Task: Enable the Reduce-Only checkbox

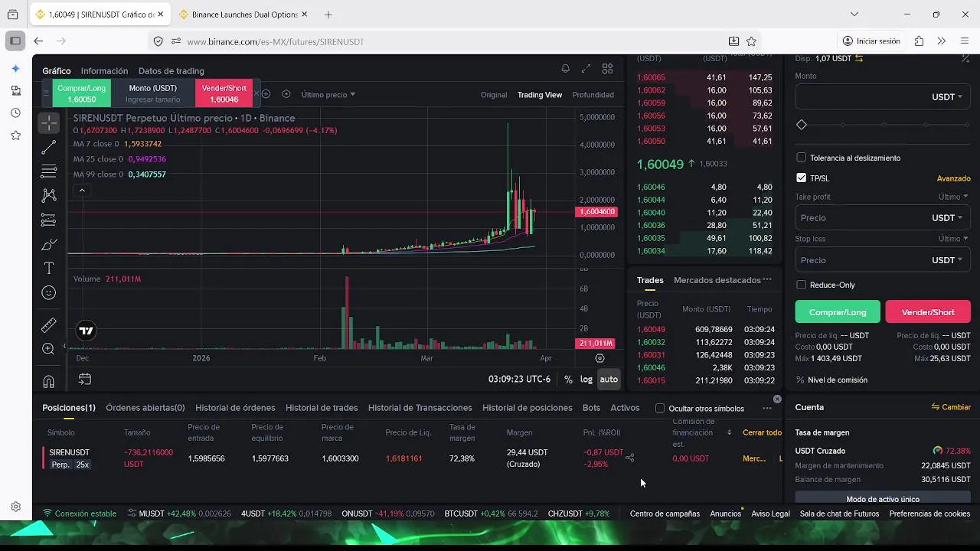Action: pos(801,285)
